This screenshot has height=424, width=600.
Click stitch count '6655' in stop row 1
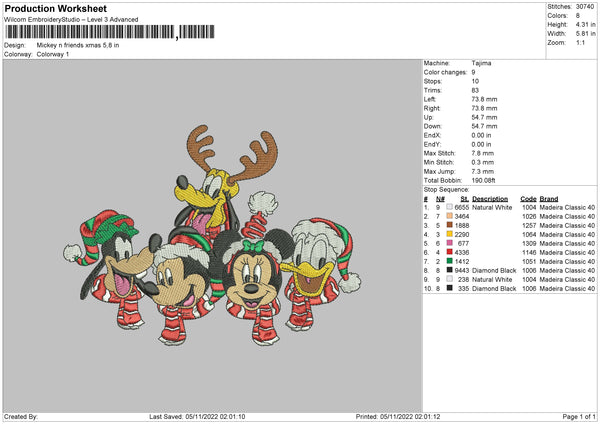(x=462, y=207)
